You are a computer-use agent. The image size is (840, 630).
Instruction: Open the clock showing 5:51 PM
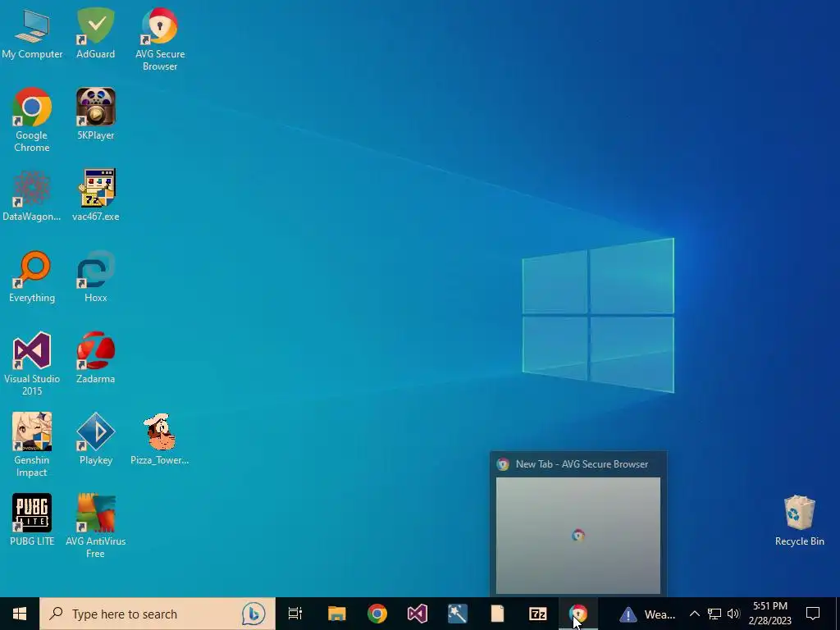point(769,614)
